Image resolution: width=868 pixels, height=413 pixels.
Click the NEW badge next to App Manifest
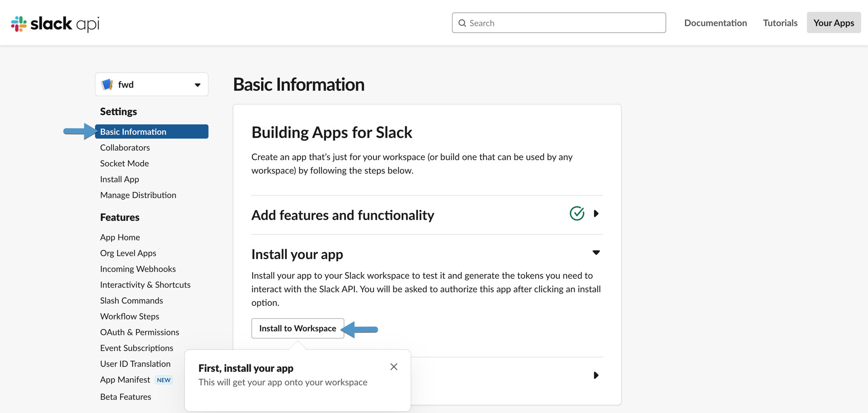(x=164, y=380)
